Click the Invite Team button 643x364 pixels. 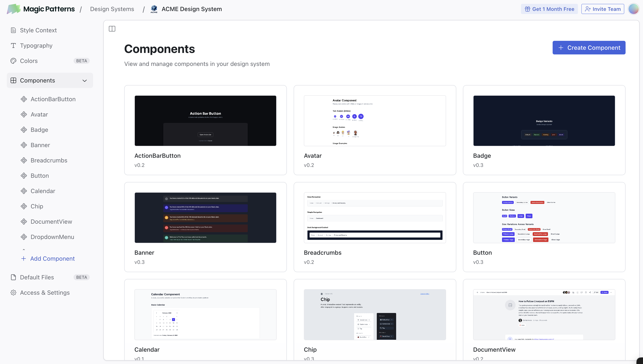click(x=603, y=9)
